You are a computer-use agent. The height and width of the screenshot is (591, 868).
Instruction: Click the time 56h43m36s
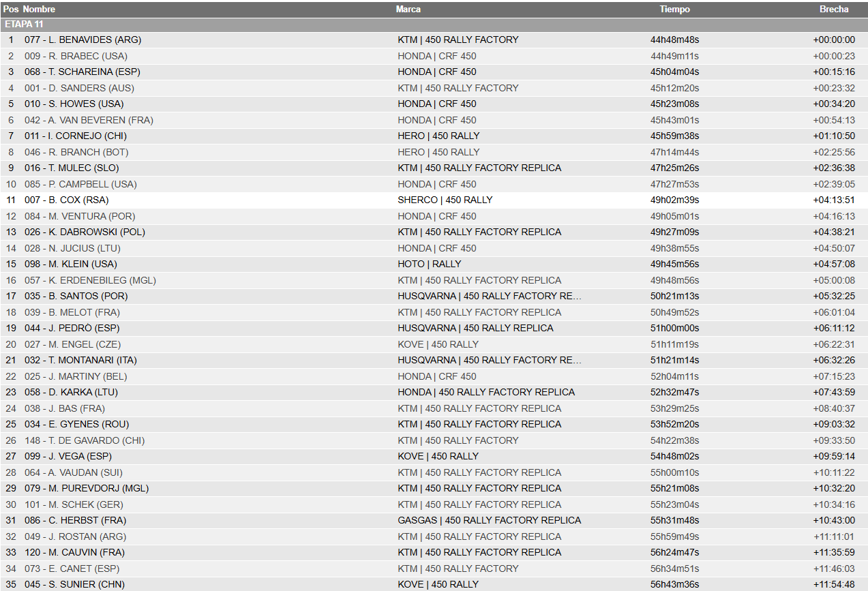[x=674, y=584]
